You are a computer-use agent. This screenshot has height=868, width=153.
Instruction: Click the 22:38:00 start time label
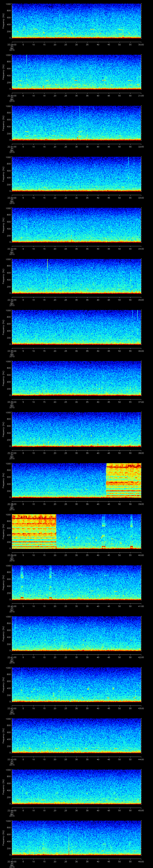coord(12,504)
